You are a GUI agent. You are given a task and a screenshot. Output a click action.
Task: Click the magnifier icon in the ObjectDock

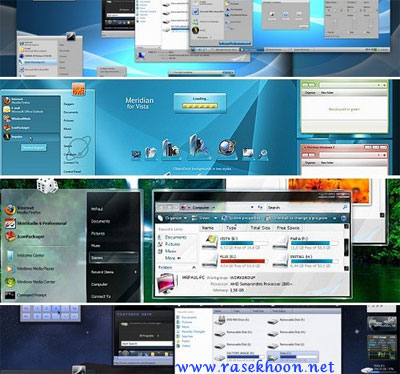[263, 153]
